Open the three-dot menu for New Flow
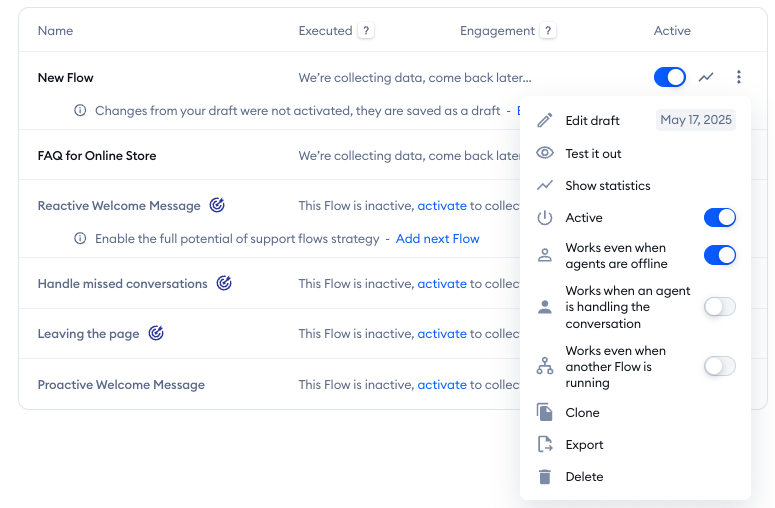Image resolution: width=775 pixels, height=508 pixels. [x=738, y=77]
